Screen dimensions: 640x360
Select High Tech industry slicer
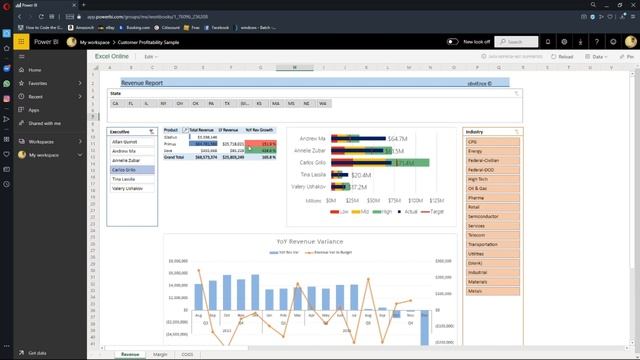click(x=493, y=179)
